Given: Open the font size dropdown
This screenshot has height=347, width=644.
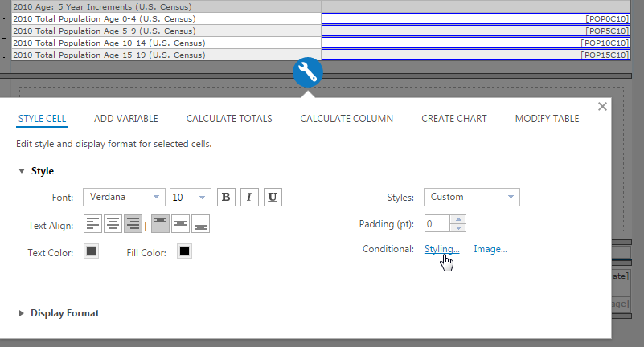Looking at the screenshot, I should 190,197.
